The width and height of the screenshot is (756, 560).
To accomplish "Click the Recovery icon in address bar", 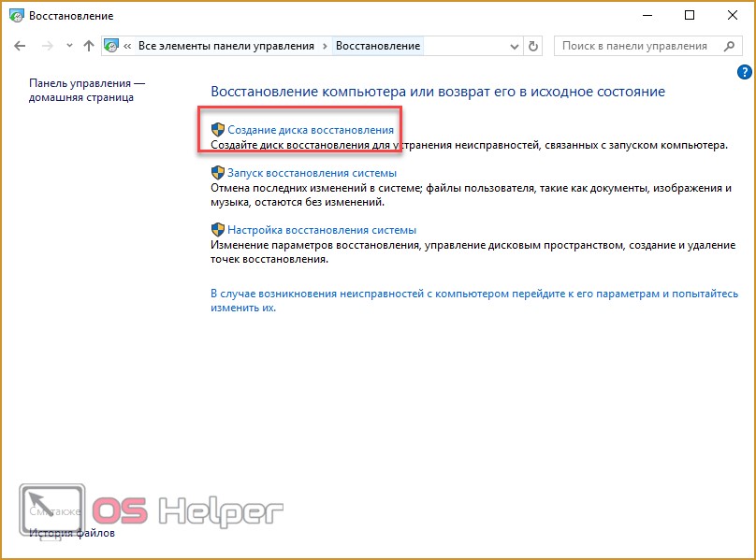I will (x=111, y=46).
